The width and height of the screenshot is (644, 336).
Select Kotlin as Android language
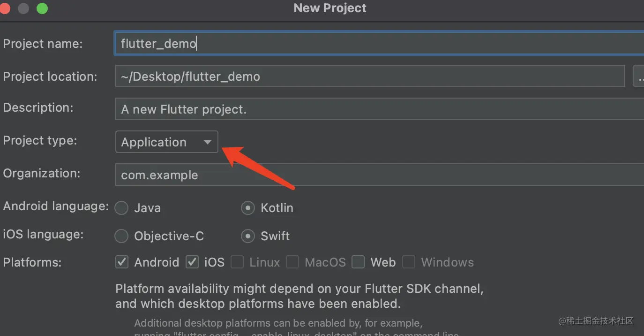[248, 208]
